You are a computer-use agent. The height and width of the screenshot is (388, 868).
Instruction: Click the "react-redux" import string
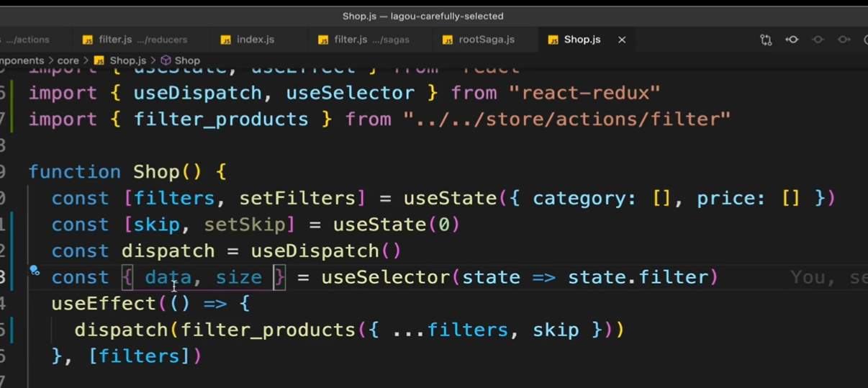[x=584, y=93]
